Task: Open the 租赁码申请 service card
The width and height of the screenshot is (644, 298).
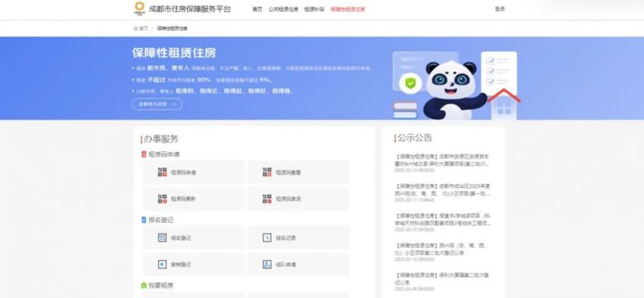Action: 193,172
